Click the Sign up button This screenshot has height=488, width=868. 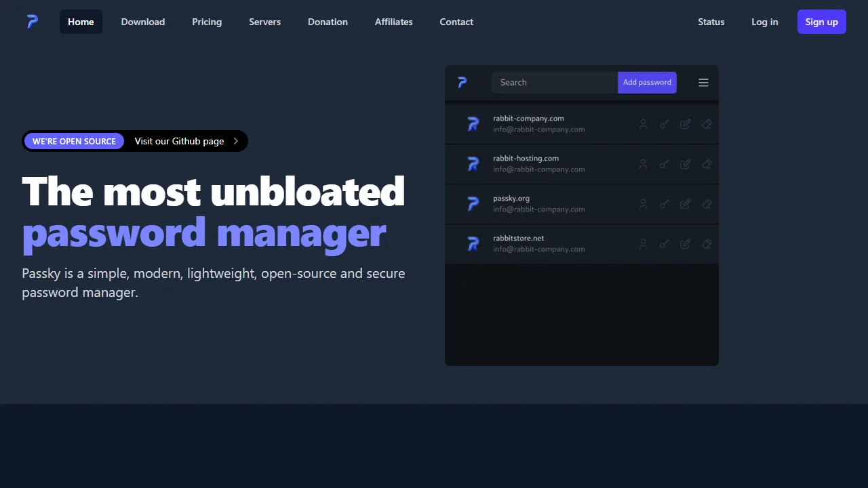point(821,22)
